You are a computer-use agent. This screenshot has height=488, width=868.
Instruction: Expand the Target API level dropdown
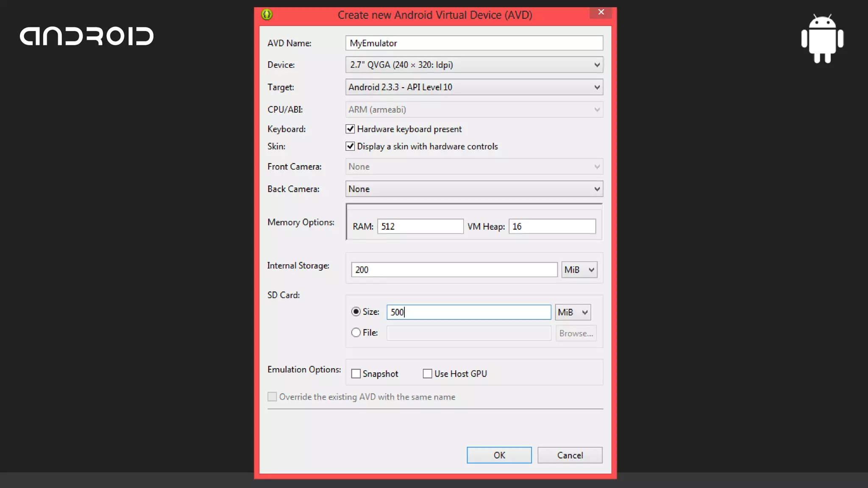474,87
